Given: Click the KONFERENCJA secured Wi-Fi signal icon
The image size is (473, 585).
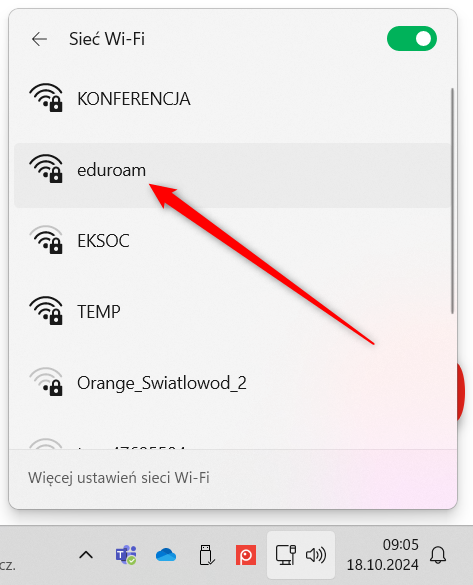Looking at the screenshot, I should click(46, 98).
